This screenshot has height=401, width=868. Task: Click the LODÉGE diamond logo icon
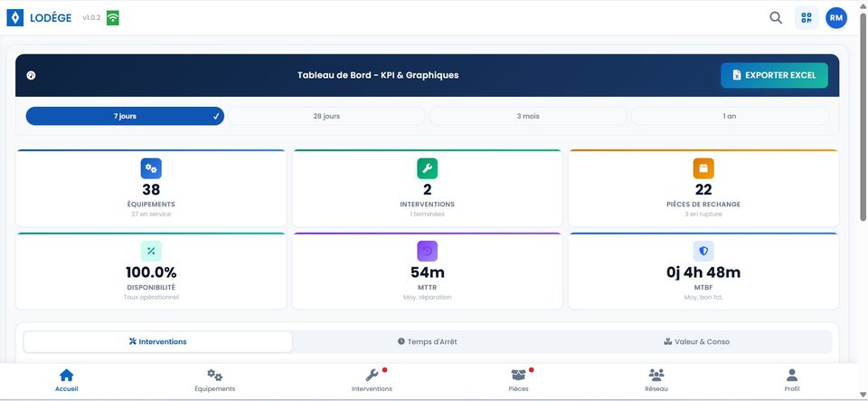coord(15,18)
